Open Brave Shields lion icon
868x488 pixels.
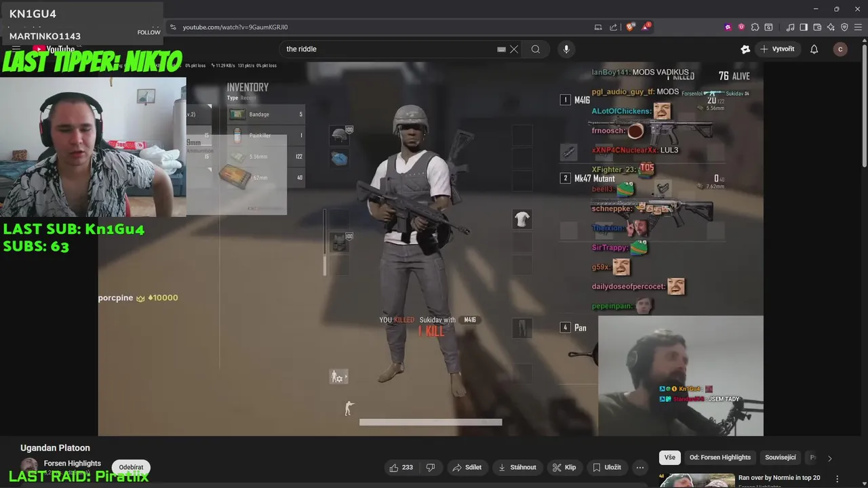(630, 27)
